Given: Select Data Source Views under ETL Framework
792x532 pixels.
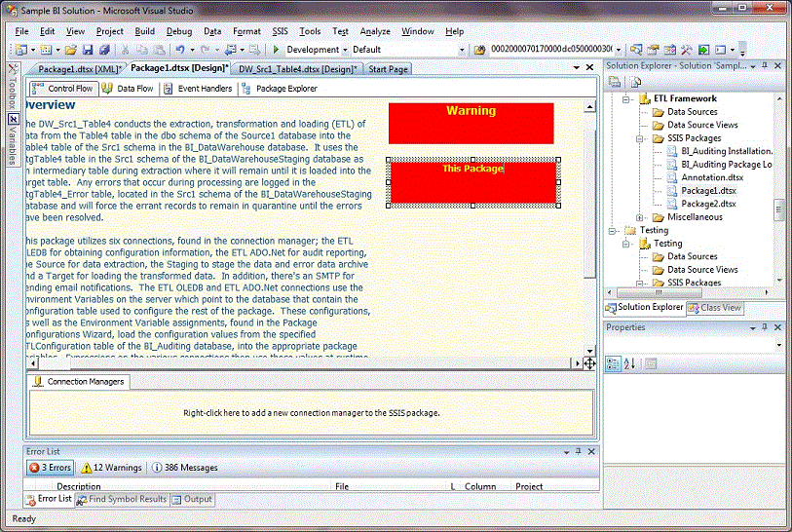Looking at the screenshot, I should tap(702, 126).
